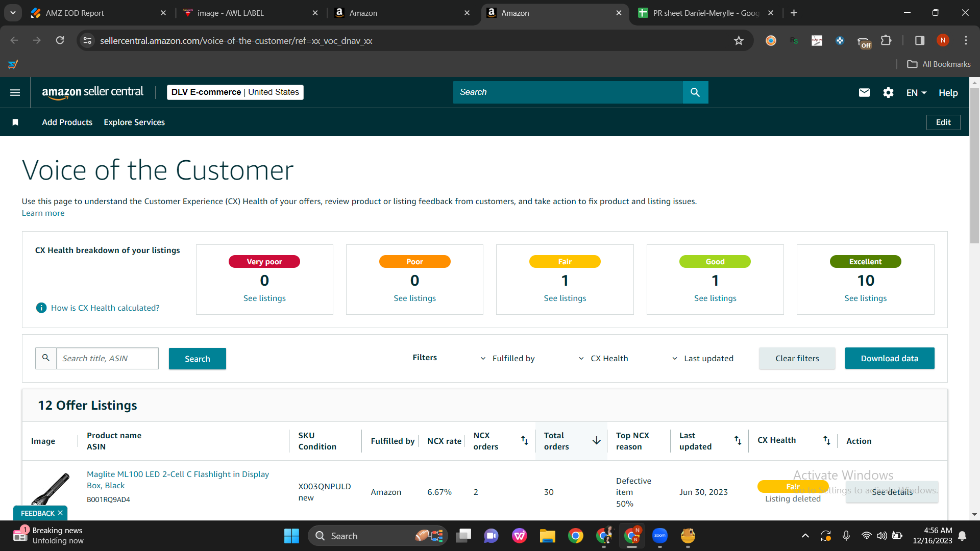The width and height of the screenshot is (980, 551).
Task: Click the Seller Central top search field
Action: (x=568, y=92)
